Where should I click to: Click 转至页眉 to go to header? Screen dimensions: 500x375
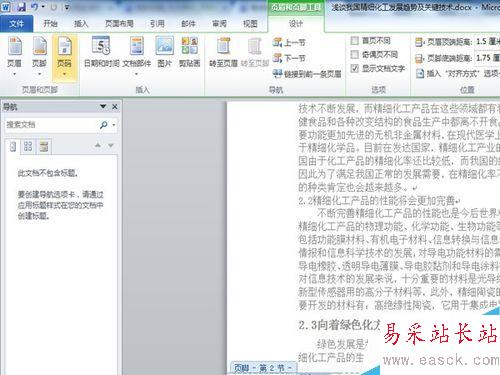coord(223,52)
